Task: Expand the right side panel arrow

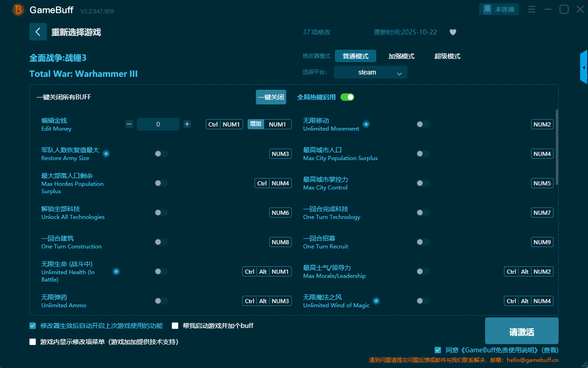Action: [x=584, y=67]
